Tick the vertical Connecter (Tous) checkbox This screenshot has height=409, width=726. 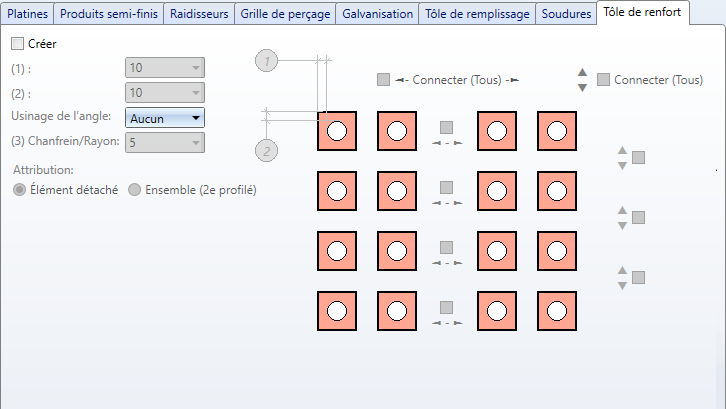pos(603,80)
